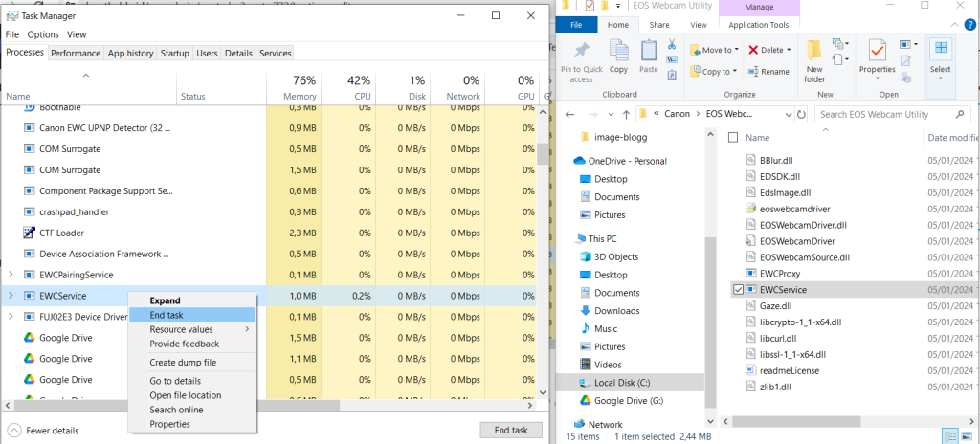Select the crashpad_handler process icon

(29, 212)
